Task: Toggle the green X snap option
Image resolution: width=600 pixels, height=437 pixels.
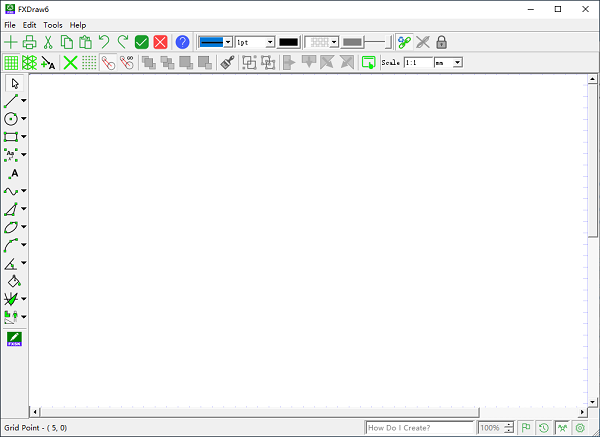Action: coord(70,62)
